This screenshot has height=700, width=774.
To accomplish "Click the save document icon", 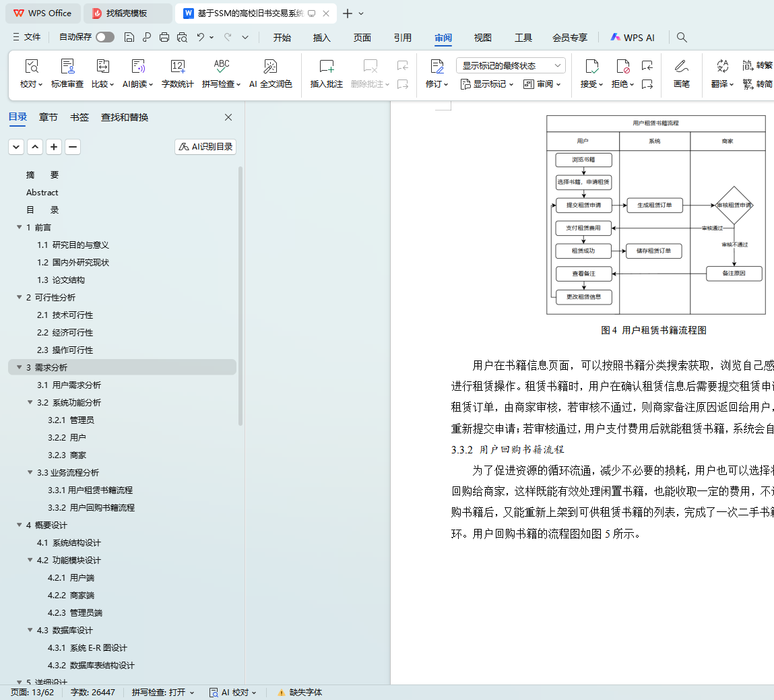I will (129, 38).
